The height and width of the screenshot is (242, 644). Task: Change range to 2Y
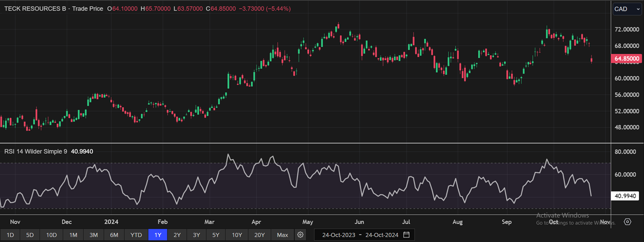tap(177, 235)
